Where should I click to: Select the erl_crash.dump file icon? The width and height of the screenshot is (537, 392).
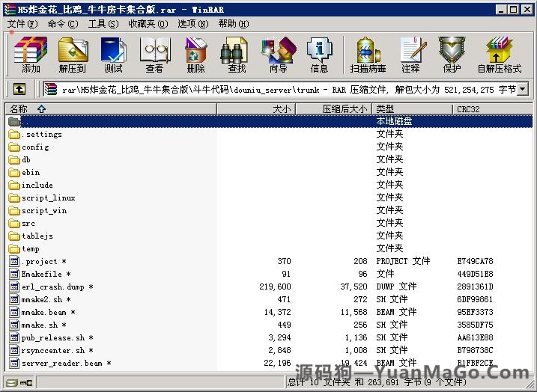(x=14, y=287)
